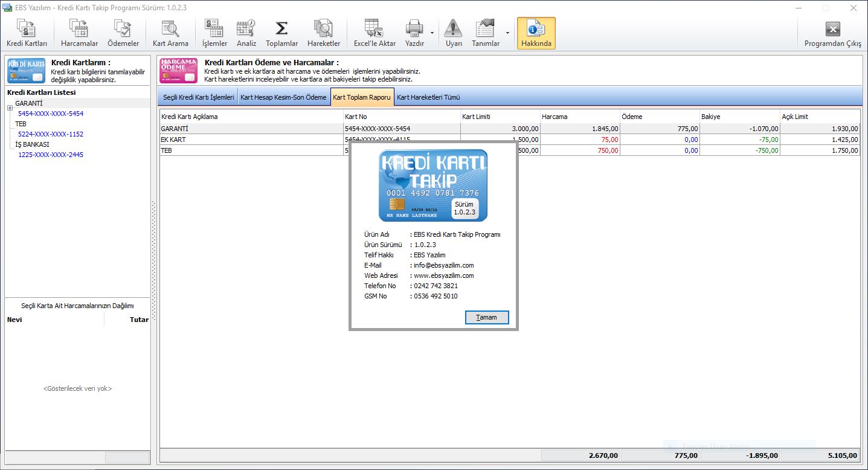Select İŞ BANKASI in card list
Viewport: 868px width, 470px height.
click(32, 144)
